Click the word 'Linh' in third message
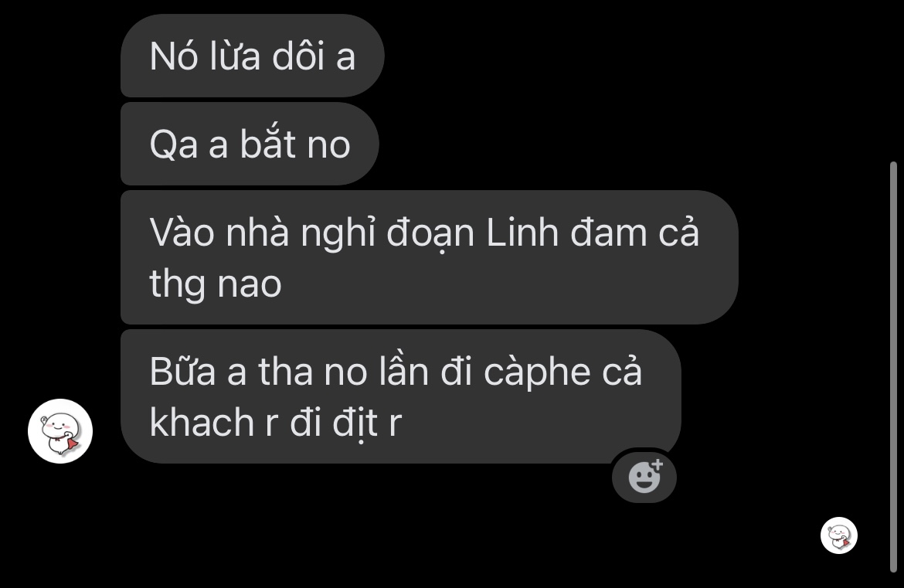This screenshot has width=904, height=588. (x=522, y=233)
